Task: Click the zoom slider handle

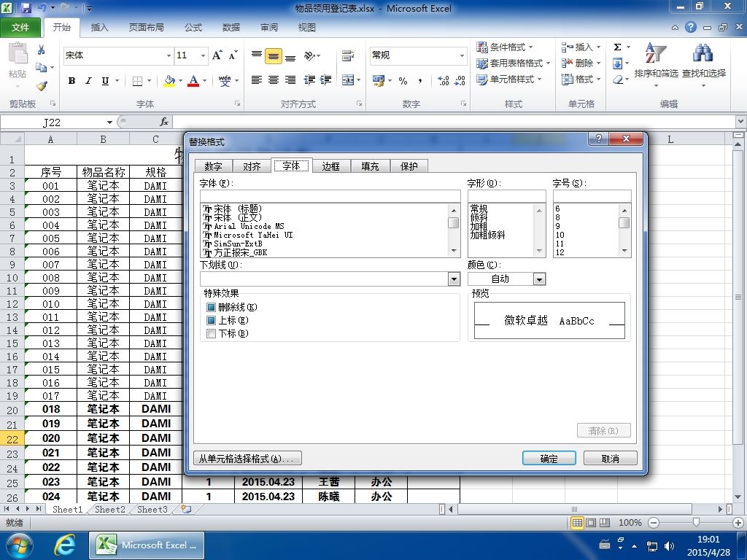Action: 696,523
